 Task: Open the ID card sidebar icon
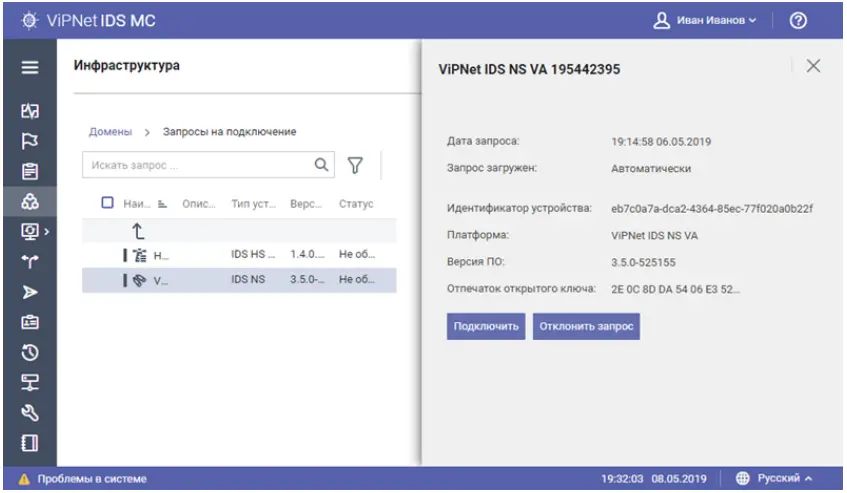point(30,322)
